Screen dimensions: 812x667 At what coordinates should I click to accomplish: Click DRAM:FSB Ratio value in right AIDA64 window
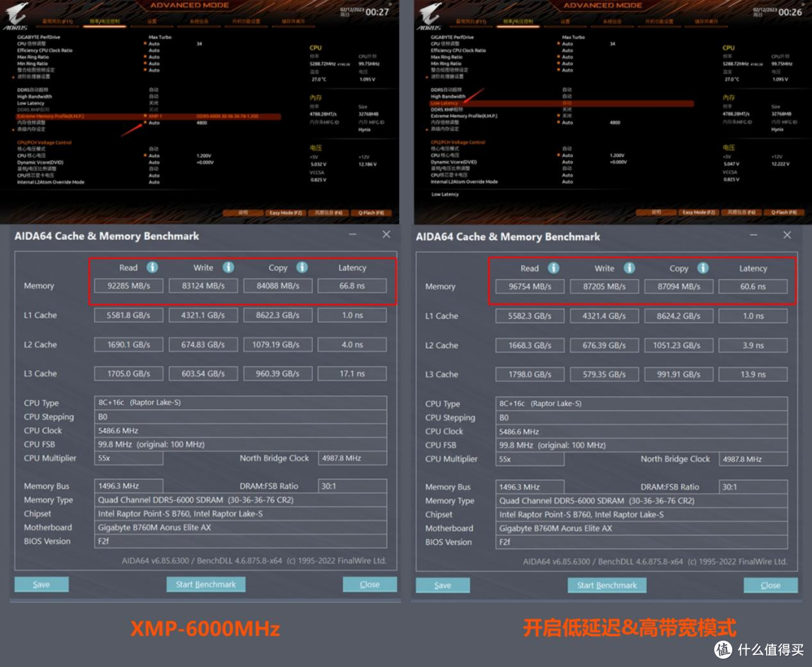(x=753, y=487)
